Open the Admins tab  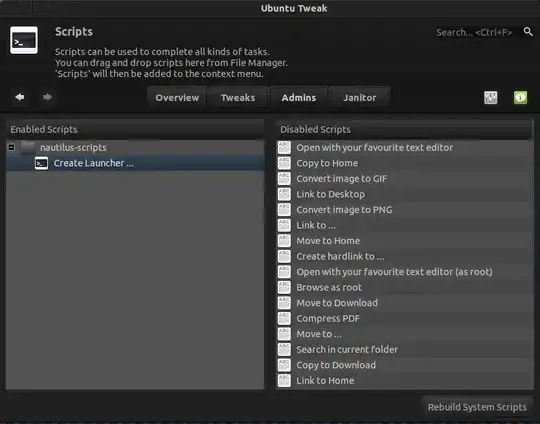click(299, 98)
